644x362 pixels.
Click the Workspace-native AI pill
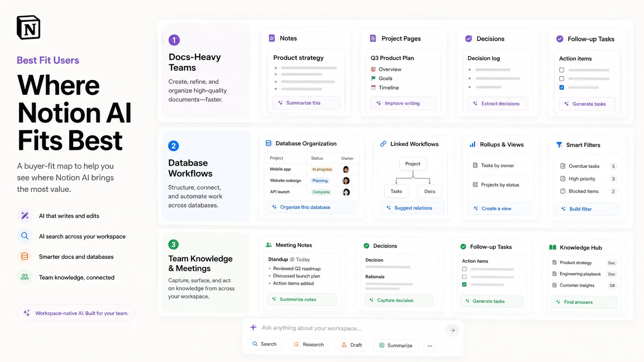click(76, 313)
